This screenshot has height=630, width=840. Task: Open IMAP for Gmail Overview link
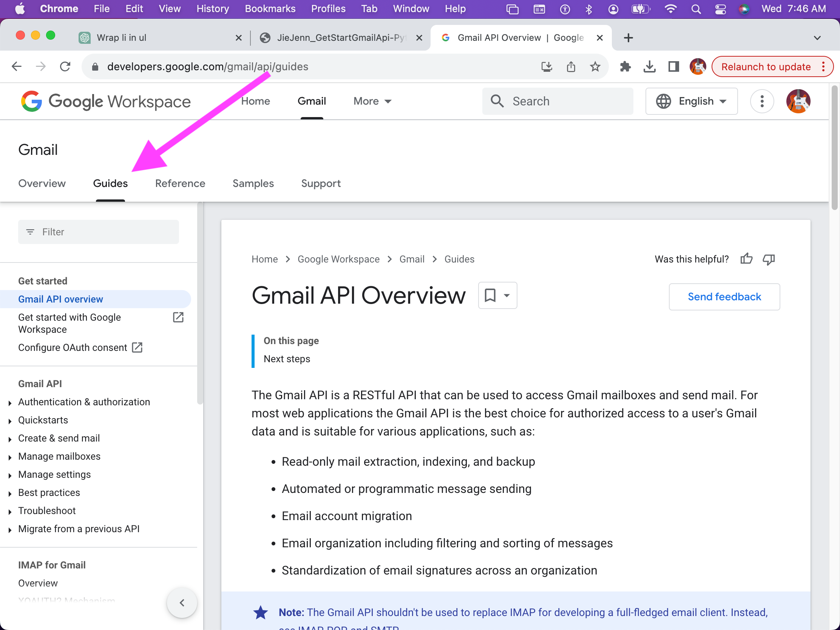[38, 583]
